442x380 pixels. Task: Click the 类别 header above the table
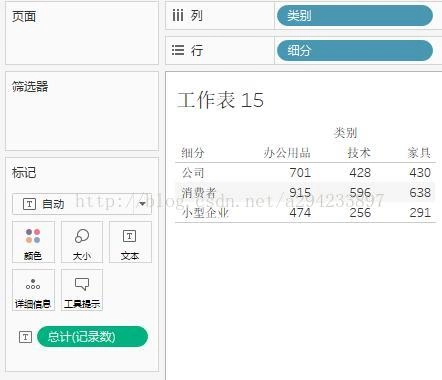tap(346, 133)
